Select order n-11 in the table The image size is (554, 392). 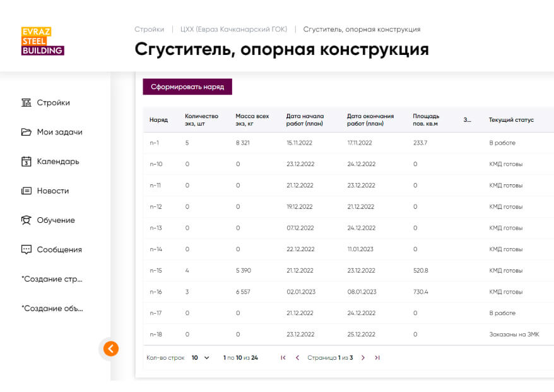pyautogui.click(x=155, y=185)
